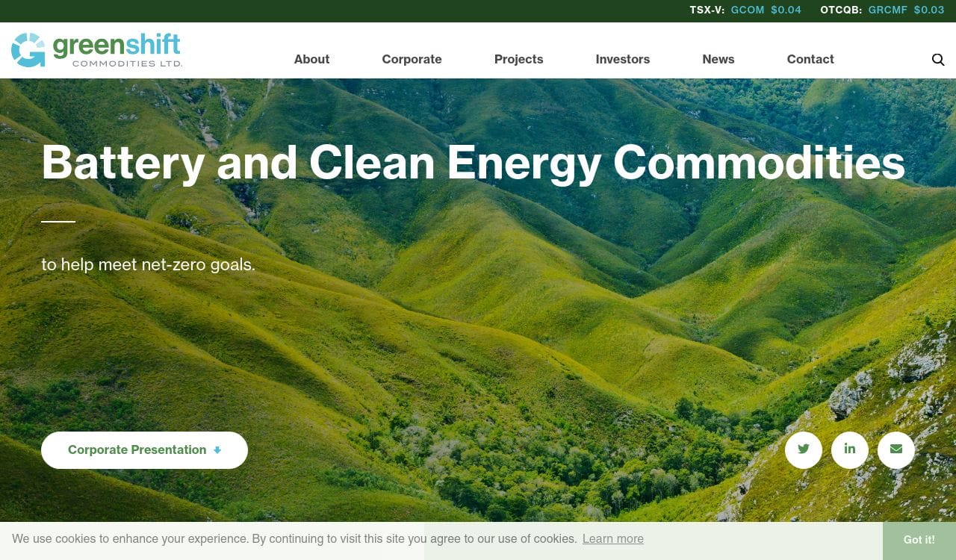This screenshot has width=956, height=560.
Task: Expand the Projects menu
Action: pyautogui.click(x=518, y=59)
